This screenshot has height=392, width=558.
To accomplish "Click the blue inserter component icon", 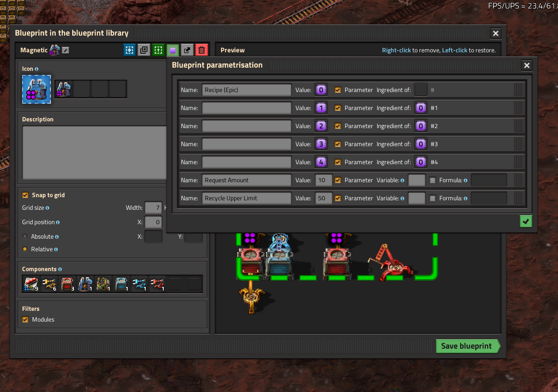I will [x=139, y=284].
